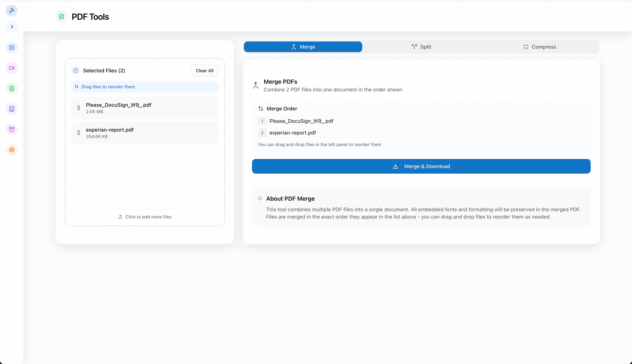Open the archive box sidebar icon
Screen dimensions: 632x364
click(12, 130)
